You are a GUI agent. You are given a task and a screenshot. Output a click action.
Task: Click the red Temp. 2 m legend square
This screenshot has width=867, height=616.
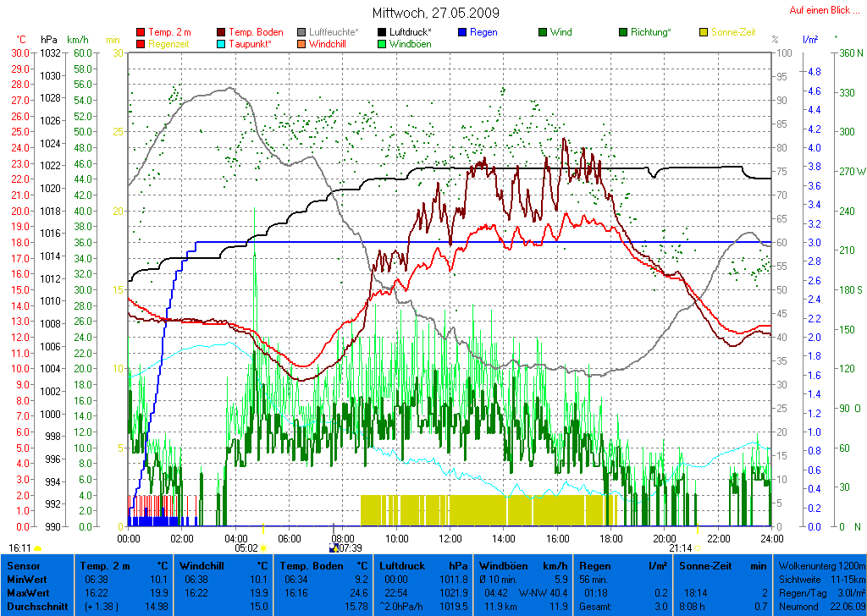click(x=141, y=32)
